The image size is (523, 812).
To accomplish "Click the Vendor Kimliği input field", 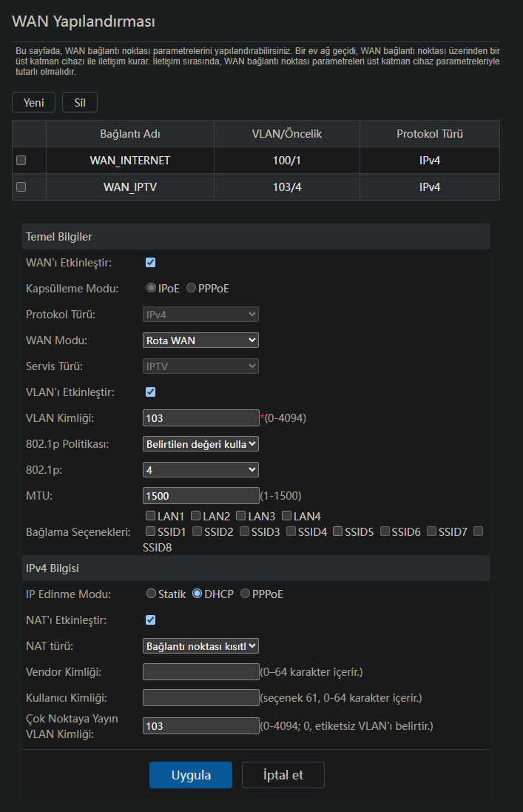I will pyautogui.click(x=200, y=671).
